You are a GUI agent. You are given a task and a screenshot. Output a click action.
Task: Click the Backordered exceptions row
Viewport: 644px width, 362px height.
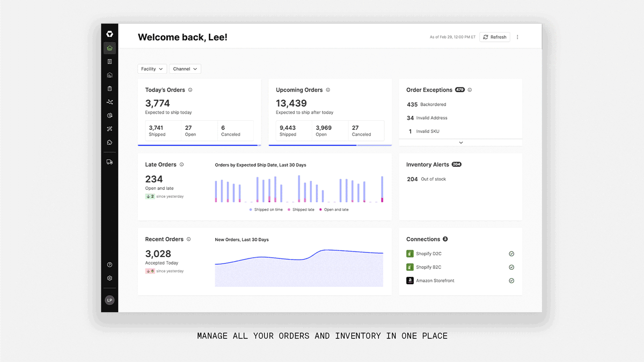(x=427, y=105)
